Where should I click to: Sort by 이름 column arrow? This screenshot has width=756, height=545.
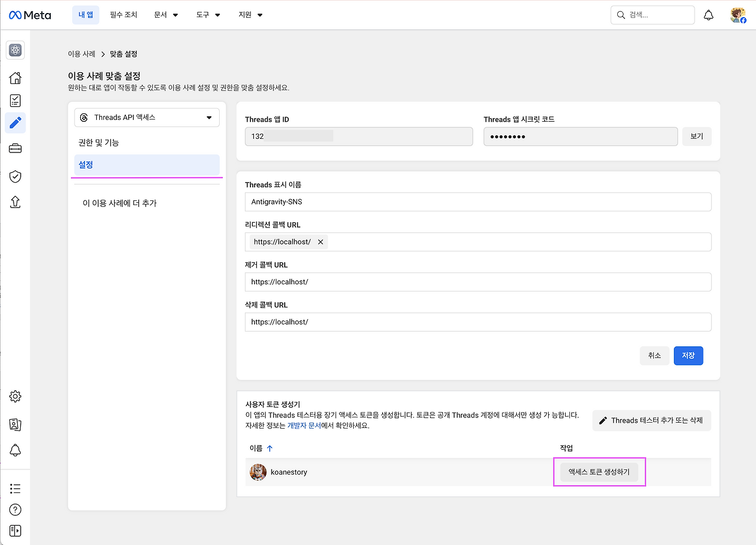click(x=270, y=449)
